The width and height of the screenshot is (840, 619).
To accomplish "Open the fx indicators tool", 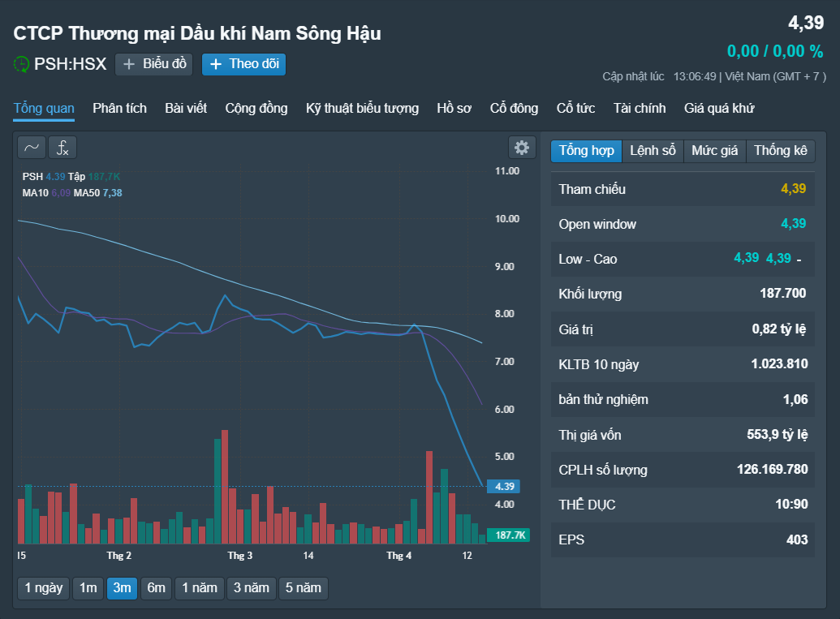I will point(62,148).
